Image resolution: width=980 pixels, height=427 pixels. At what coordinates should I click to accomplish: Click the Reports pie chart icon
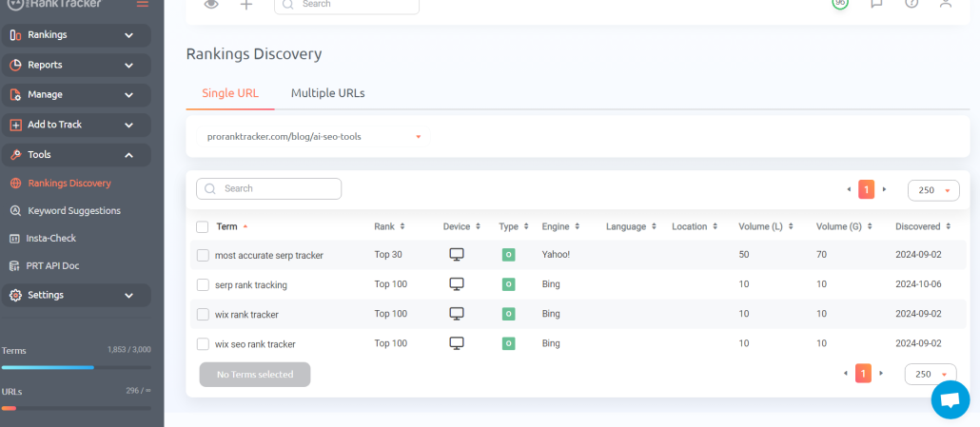pos(15,65)
